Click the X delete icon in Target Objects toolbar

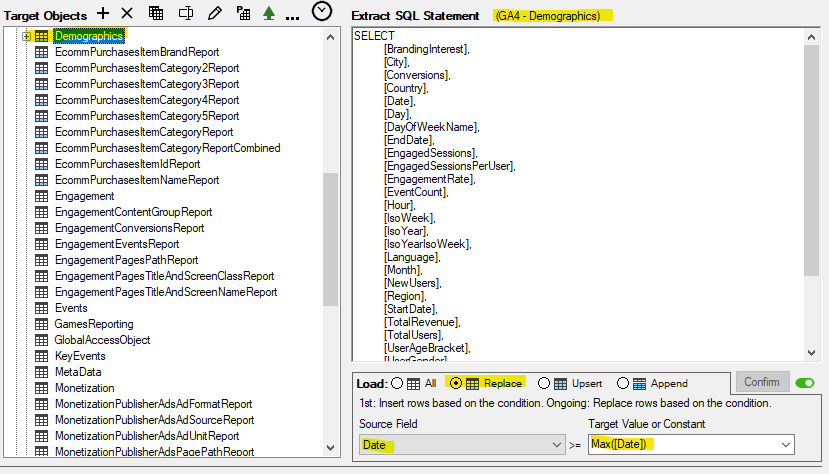click(127, 13)
